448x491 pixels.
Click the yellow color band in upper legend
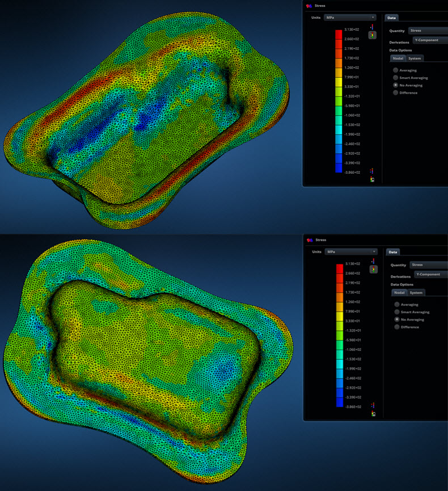339,82
